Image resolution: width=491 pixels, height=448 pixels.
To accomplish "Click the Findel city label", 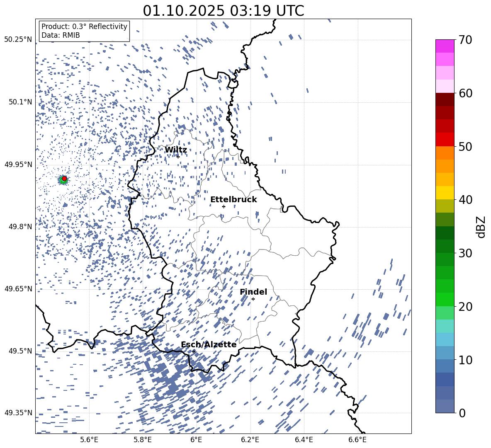I will click(253, 292).
